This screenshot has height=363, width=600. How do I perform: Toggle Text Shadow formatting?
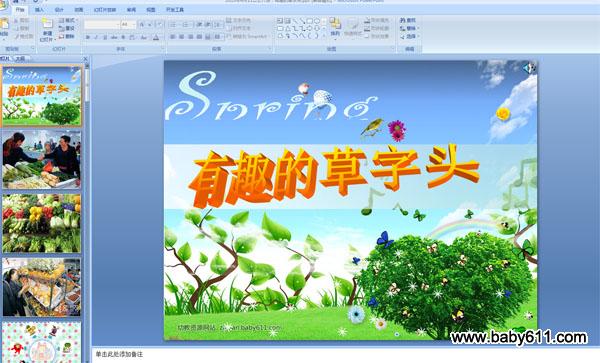[123, 37]
